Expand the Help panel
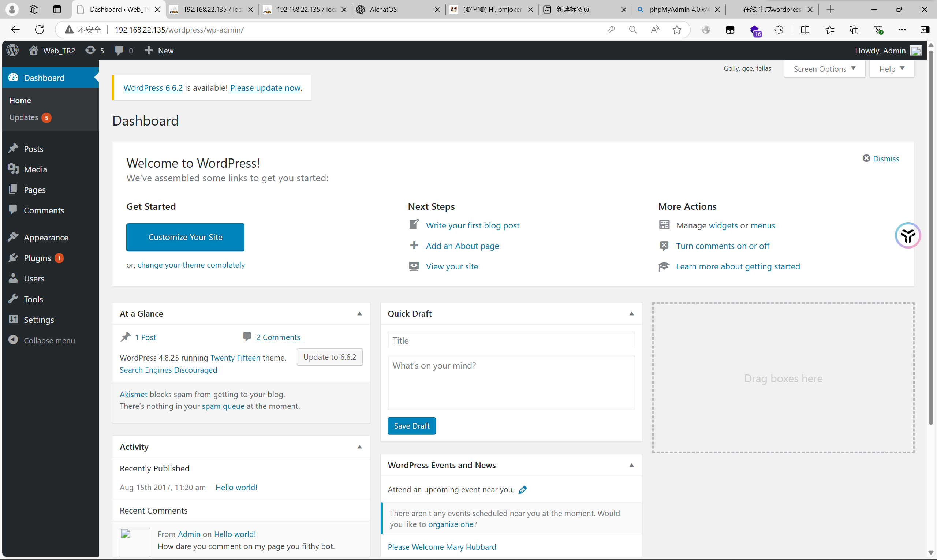 tap(891, 69)
